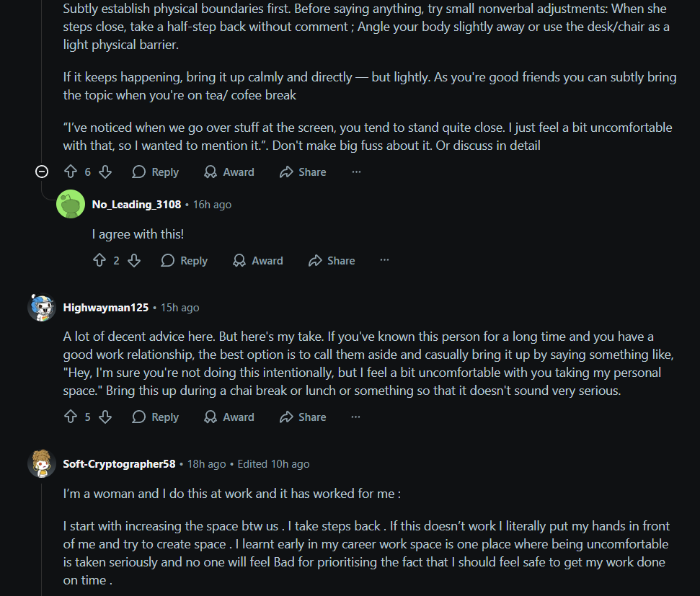Open the overflow menu on Highwayman125's comment

point(356,417)
